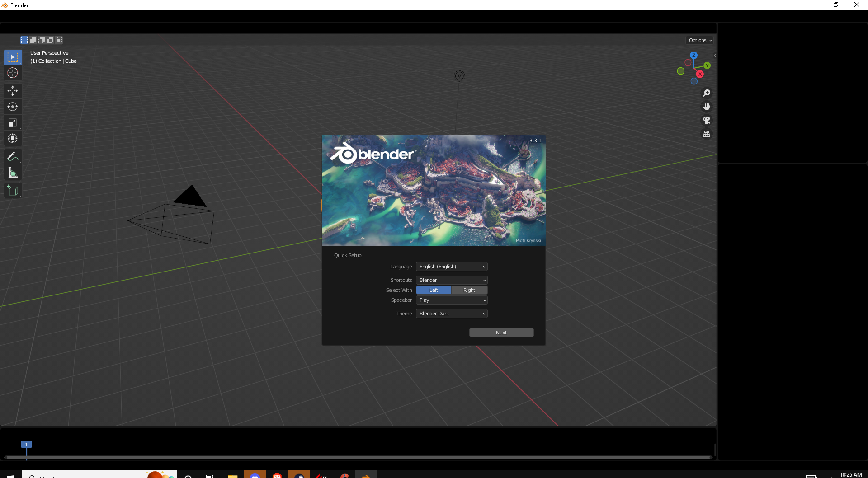Click the Zoom magnifier viewport icon

707,93
